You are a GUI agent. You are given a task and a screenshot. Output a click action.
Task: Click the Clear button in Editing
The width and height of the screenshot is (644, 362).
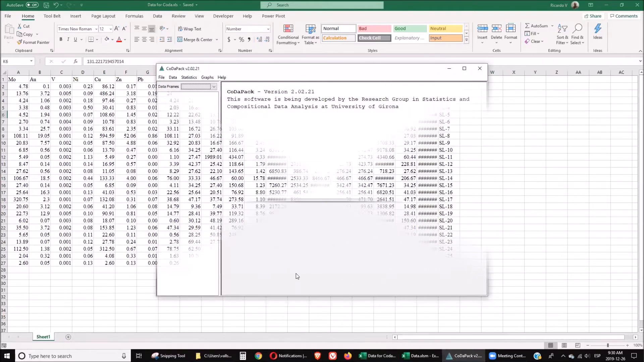(534, 41)
